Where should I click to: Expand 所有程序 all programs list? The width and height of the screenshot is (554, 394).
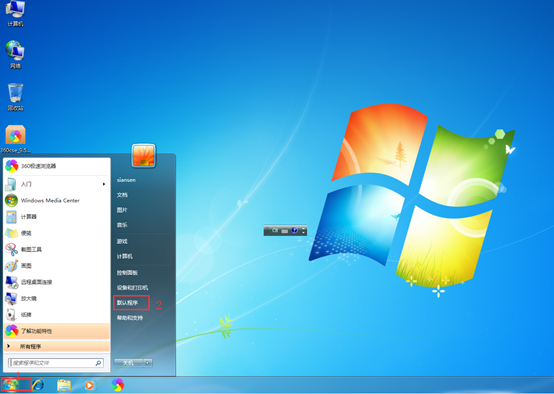point(57,346)
